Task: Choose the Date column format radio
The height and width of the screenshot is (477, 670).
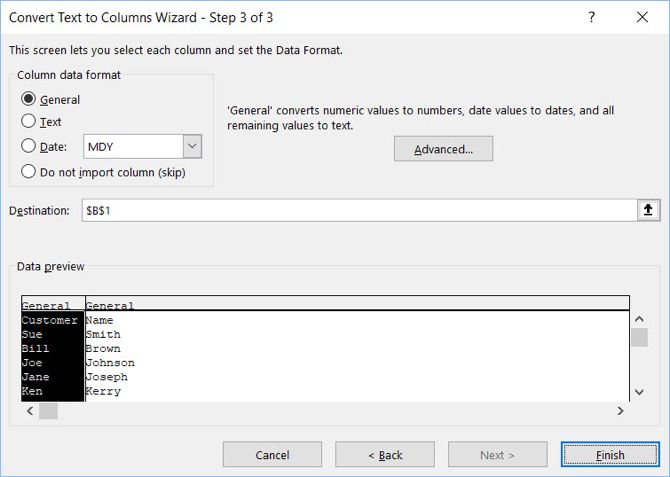Action: click(29, 146)
